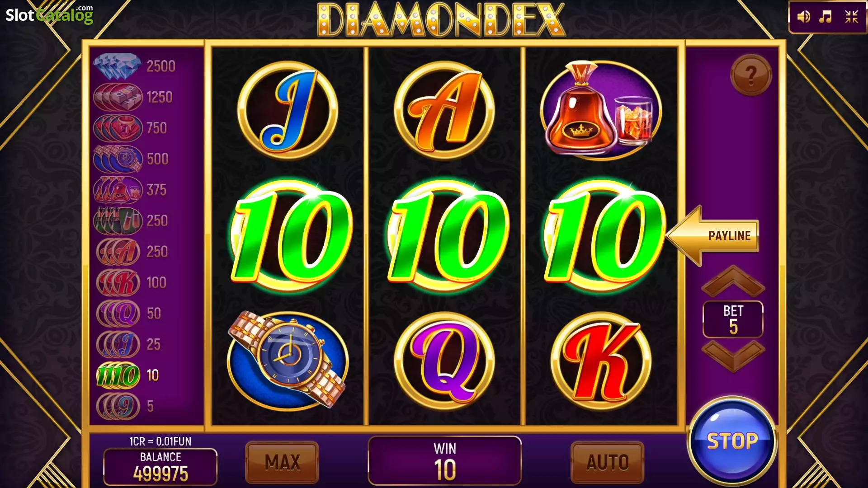The width and height of the screenshot is (868, 488).
Task: Increase bet with the up chevron
Action: pyautogui.click(x=733, y=282)
